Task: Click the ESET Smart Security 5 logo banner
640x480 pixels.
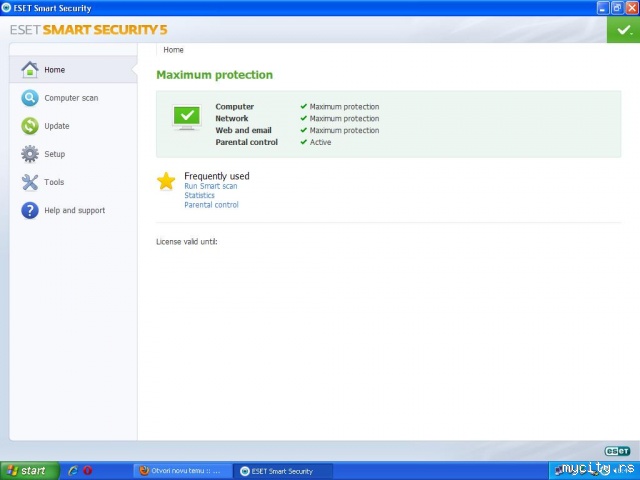Action: [x=89, y=30]
